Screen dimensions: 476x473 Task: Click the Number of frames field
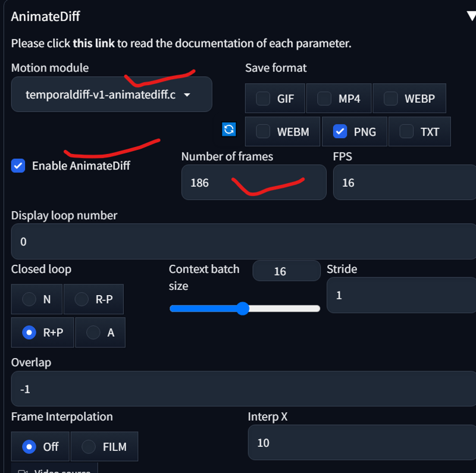click(254, 182)
